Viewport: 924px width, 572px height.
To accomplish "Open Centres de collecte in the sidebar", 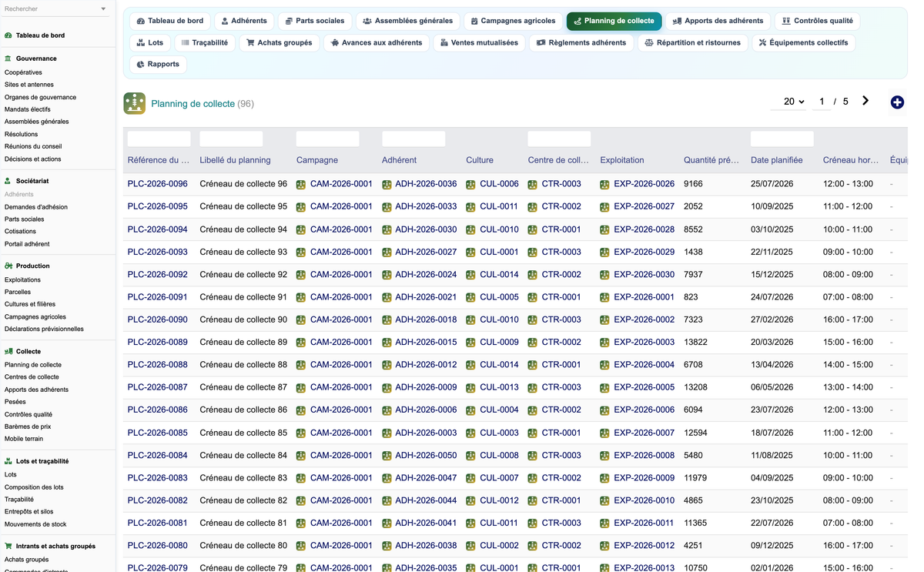I will (32, 377).
